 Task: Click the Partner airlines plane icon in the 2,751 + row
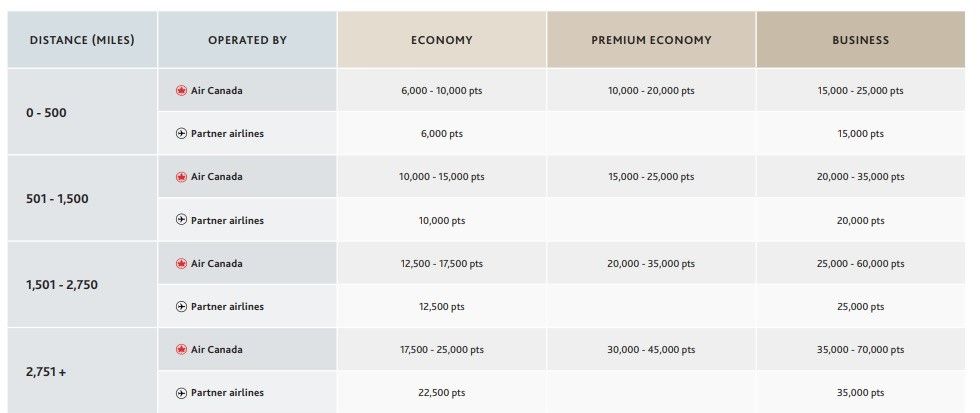click(181, 393)
